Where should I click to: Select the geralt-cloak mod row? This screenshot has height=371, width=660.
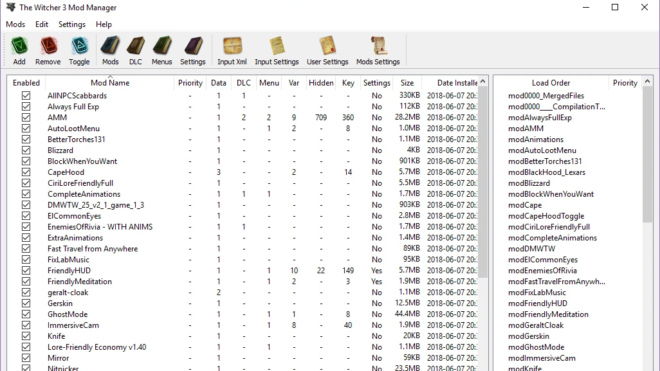coord(243,292)
